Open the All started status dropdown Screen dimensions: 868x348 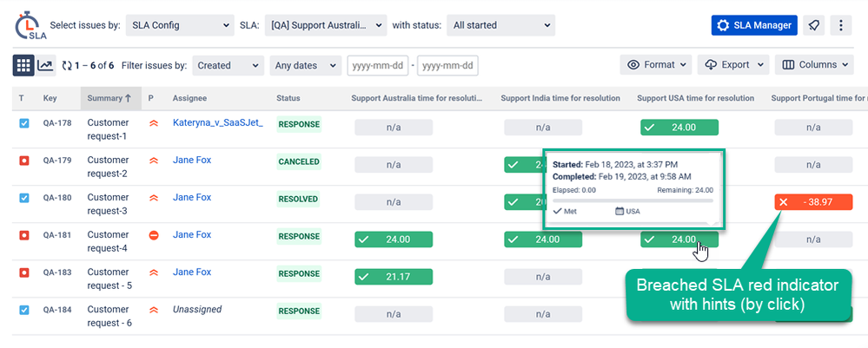coord(500,25)
